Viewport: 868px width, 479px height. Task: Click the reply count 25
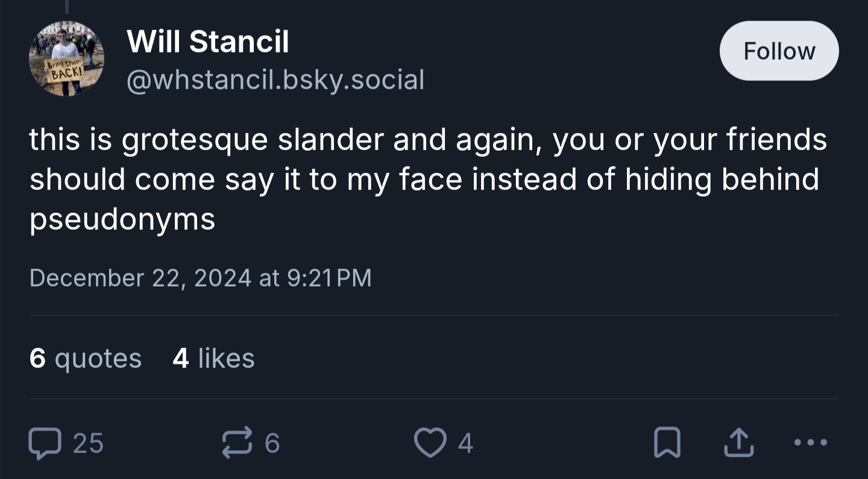tap(88, 443)
